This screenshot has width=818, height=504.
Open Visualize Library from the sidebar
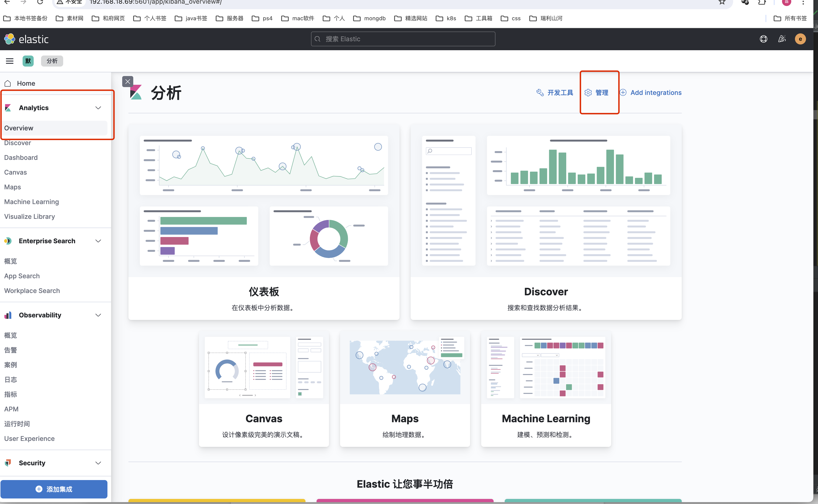pos(29,216)
